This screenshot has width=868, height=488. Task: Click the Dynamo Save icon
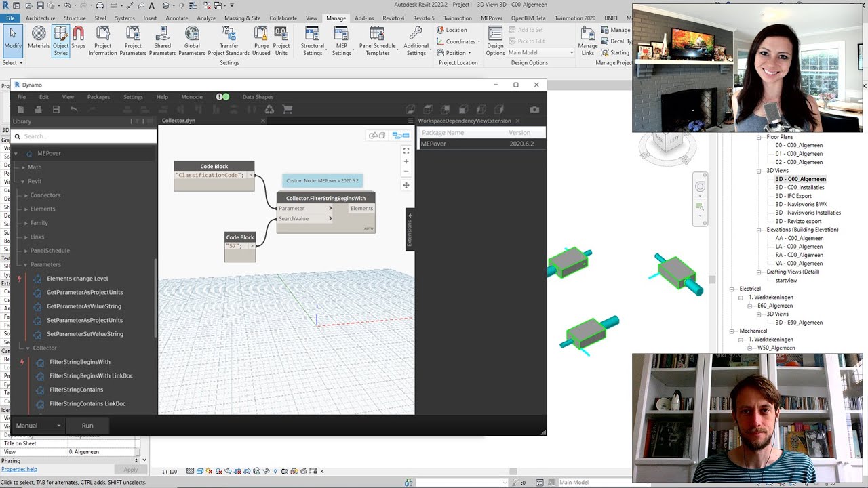point(56,109)
